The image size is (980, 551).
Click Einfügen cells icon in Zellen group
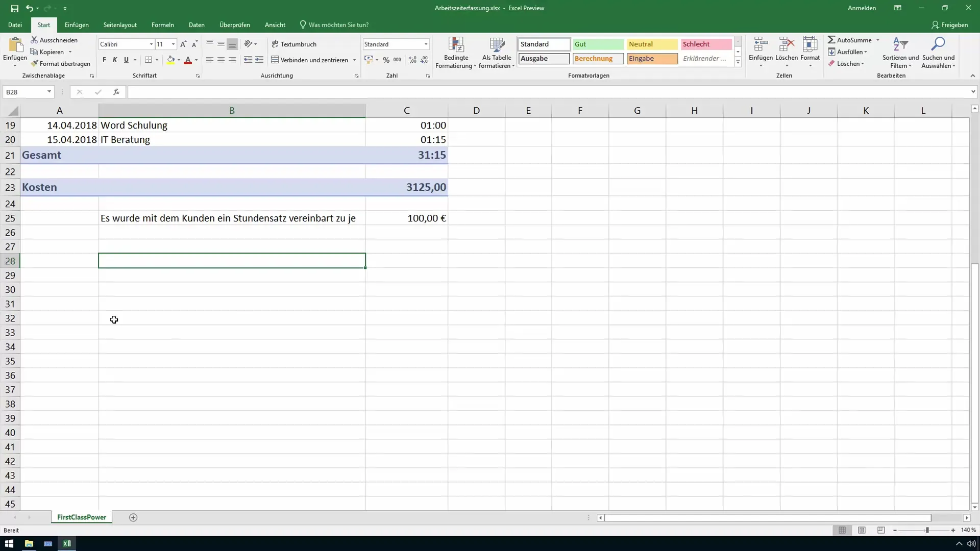(761, 45)
